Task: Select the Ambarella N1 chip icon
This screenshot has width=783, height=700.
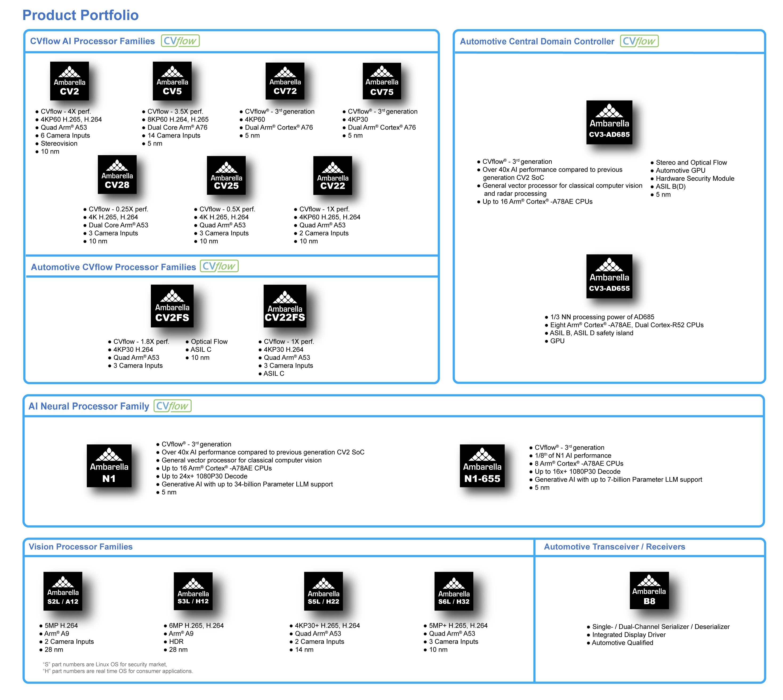Action: 109,465
